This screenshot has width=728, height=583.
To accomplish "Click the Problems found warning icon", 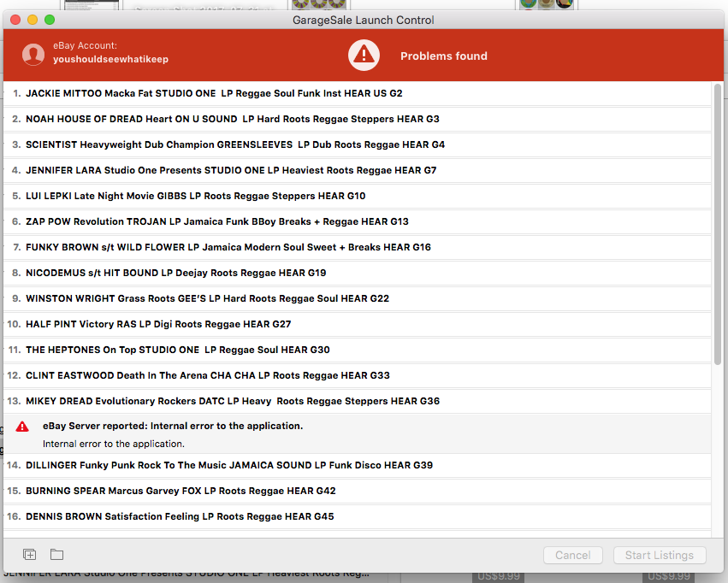I will [364, 56].
